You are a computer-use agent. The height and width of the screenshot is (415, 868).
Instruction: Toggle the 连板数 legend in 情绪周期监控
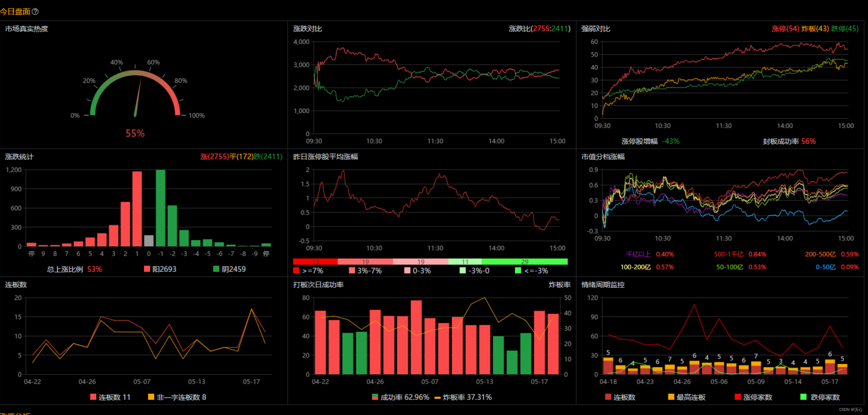pos(608,397)
